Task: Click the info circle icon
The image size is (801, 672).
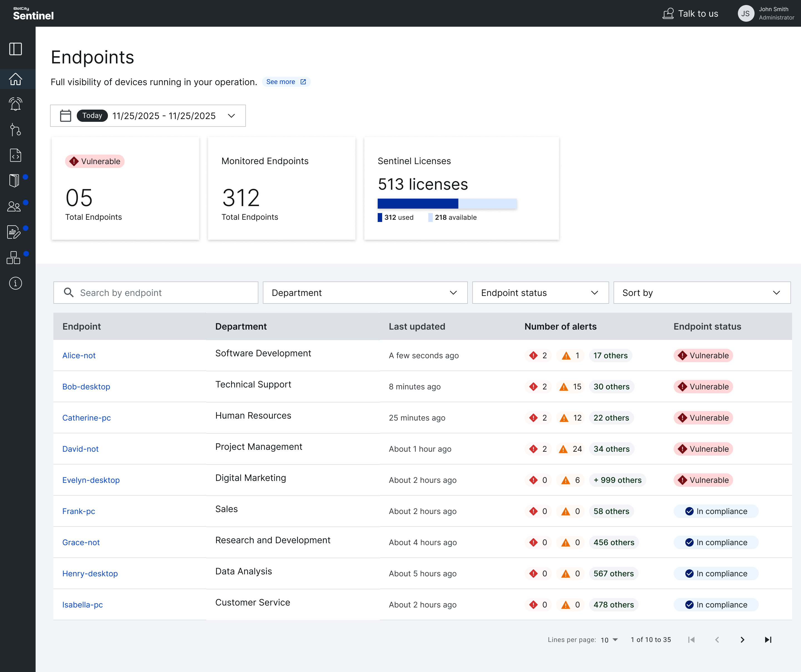Action: [x=15, y=283]
